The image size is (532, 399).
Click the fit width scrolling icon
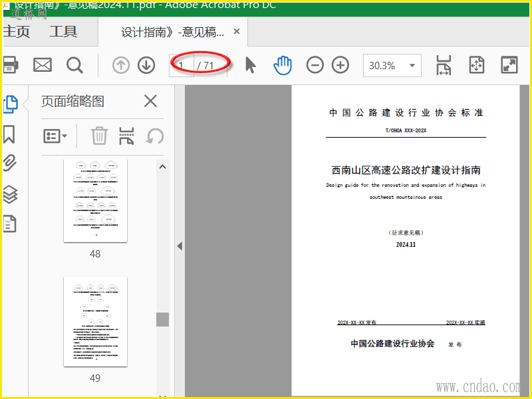tap(444, 65)
